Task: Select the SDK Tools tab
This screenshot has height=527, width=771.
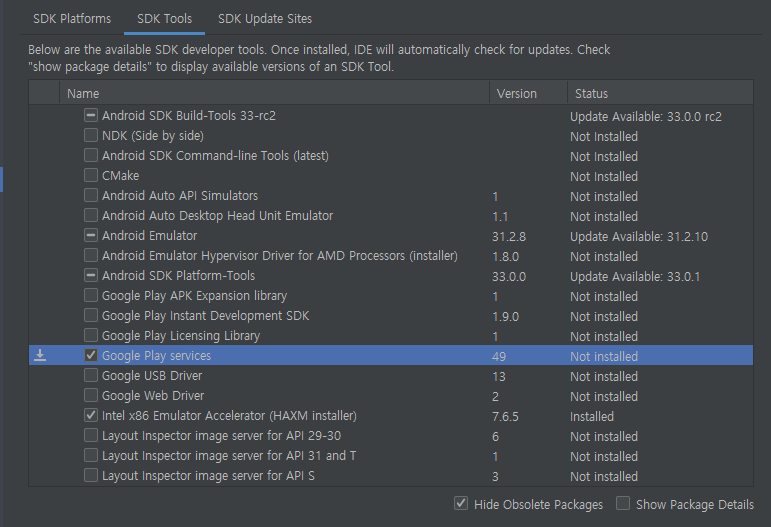Action: [x=164, y=19]
